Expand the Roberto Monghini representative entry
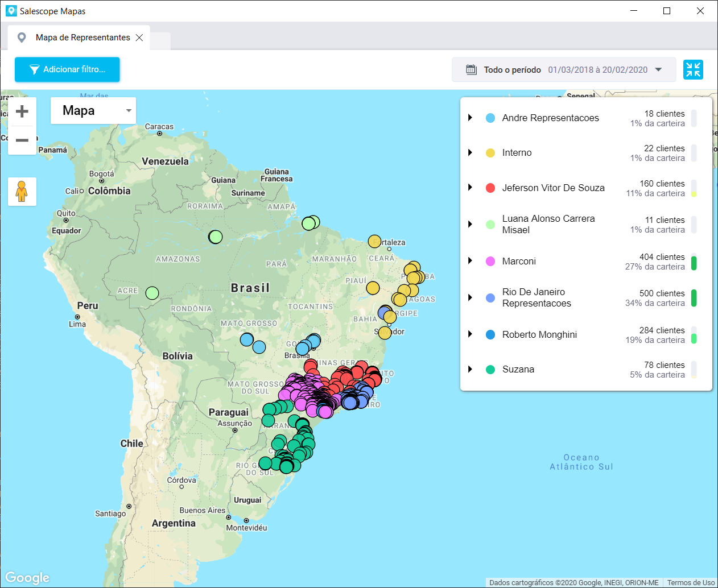Image resolution: width=718 pixels, height=588 pixels. point(469,334)
